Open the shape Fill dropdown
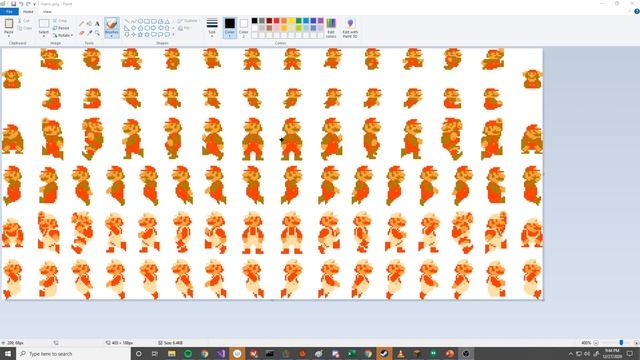This screenshot has height=360, width=640. 185,28
